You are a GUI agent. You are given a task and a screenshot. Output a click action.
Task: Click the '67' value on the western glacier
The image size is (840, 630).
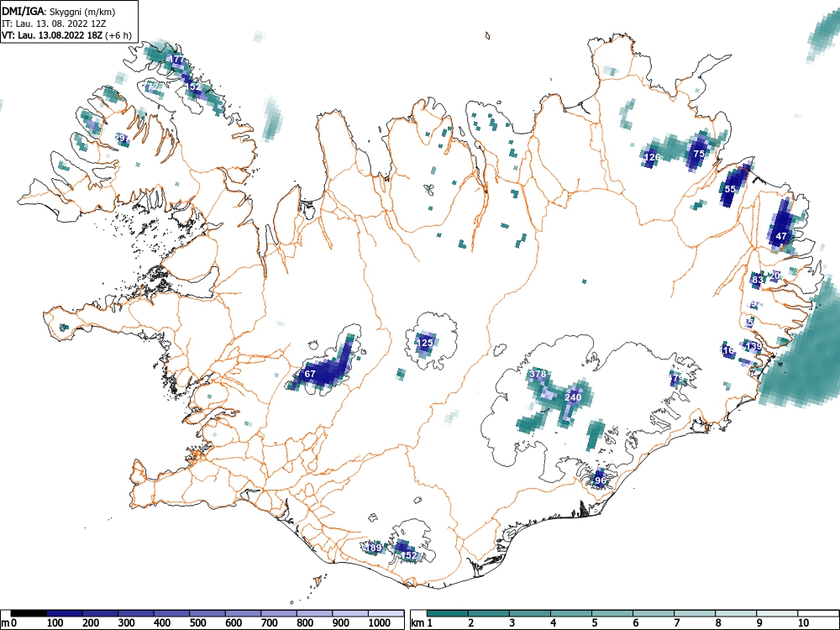[310, 374]
